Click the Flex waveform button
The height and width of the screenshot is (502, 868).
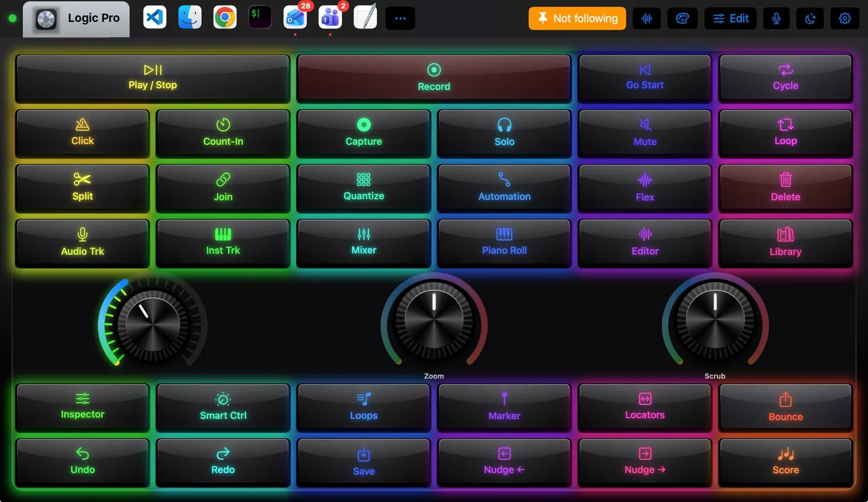pyautogui.click(x=645, y=188)
